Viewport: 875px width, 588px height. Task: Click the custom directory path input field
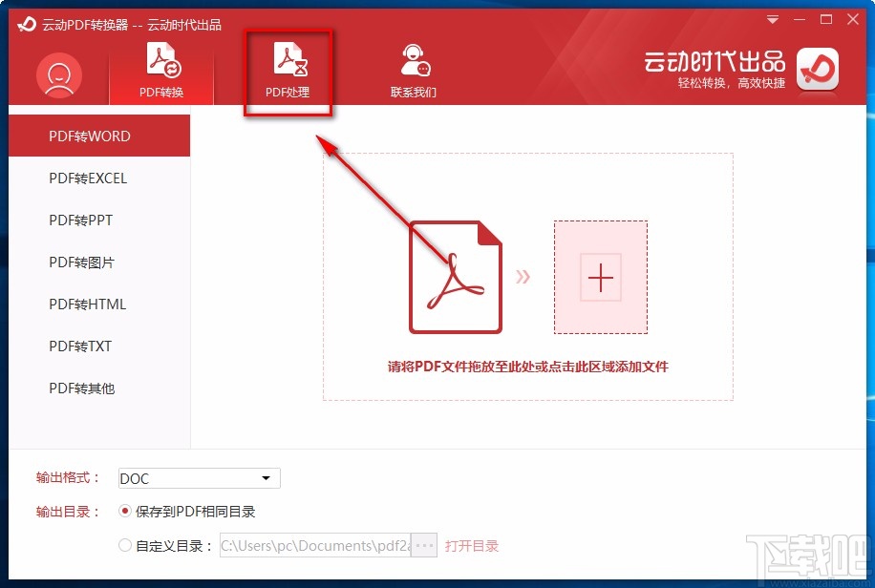(x=315, y=544)
